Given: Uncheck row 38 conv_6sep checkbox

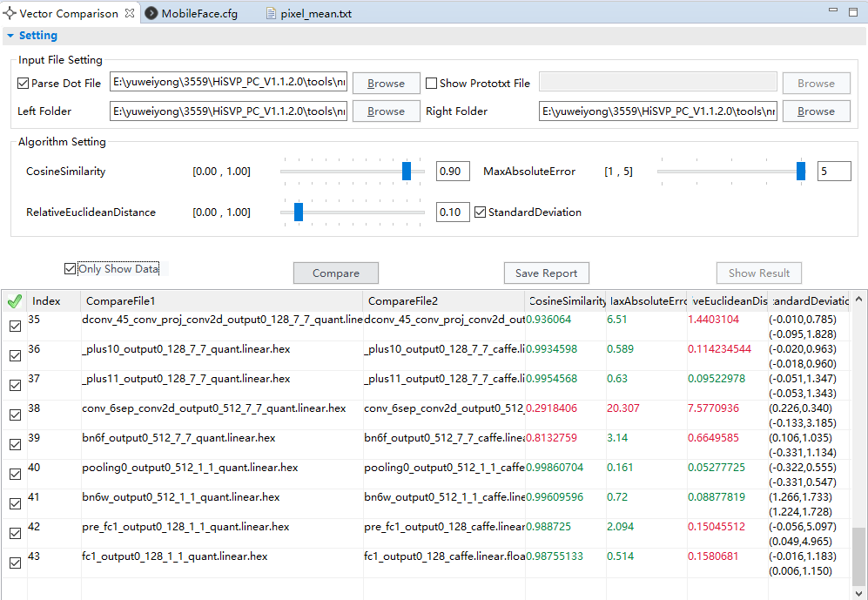Looking at the screenshot, I should [15, 415].
